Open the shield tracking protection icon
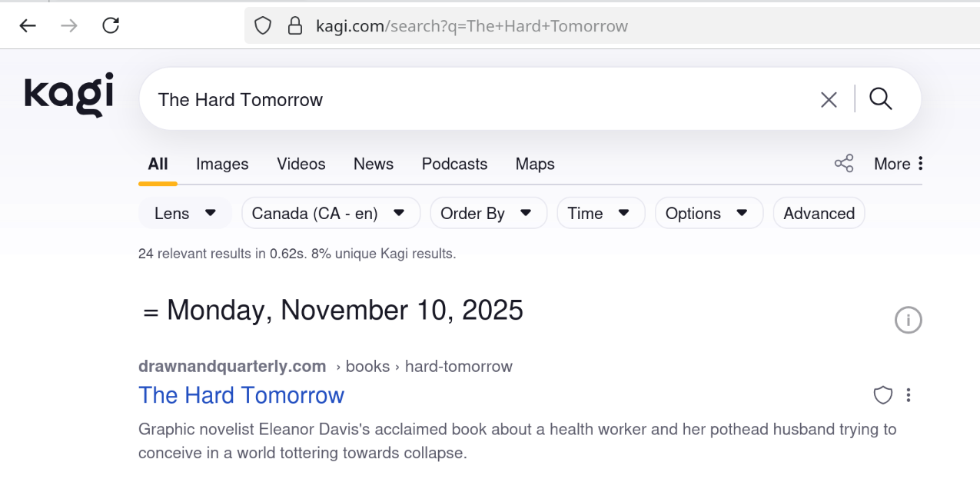This screenshot has height=492, width=980. point(263,27)
